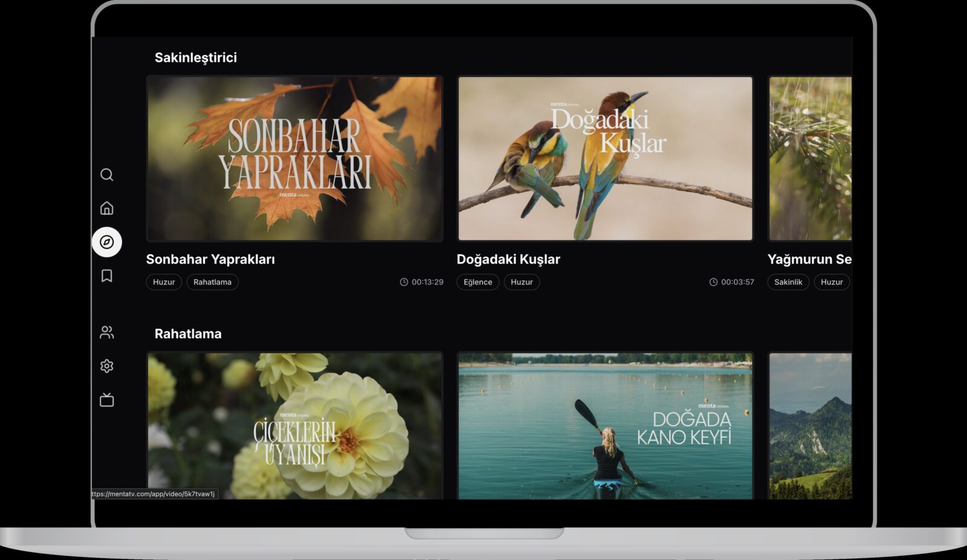Click the Sakinlik tag chip
The height and width of the screenshot is (560, 967).
pos(788,282)
